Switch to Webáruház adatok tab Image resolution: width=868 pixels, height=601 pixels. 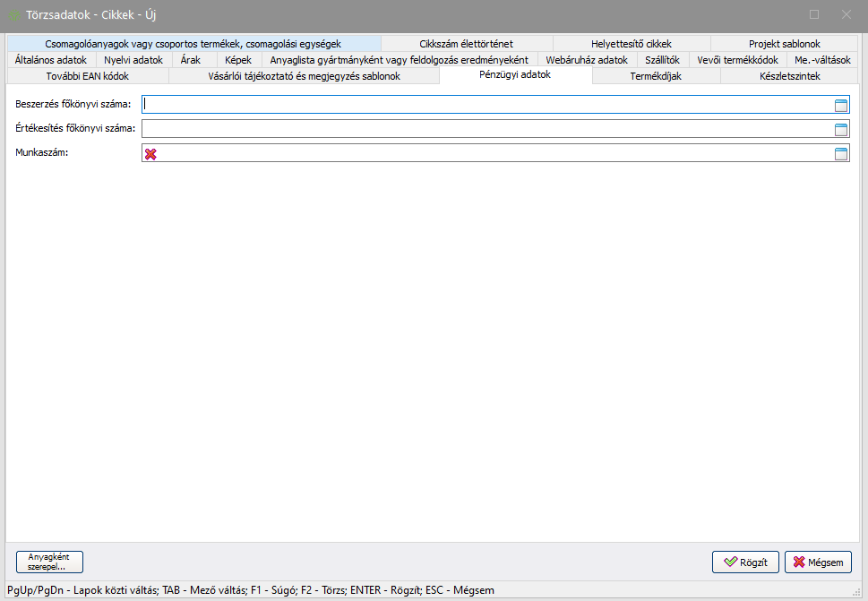(587, 60)
